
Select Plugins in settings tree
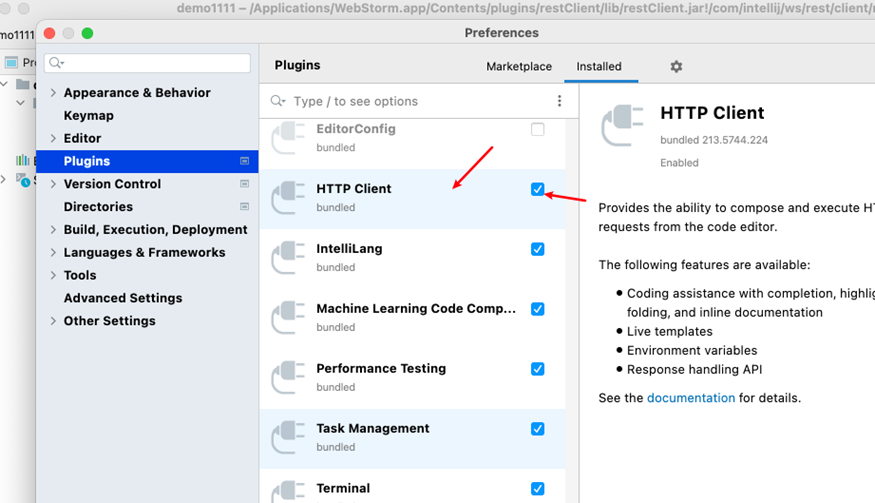pyautogui.click(x=147, y=161)
